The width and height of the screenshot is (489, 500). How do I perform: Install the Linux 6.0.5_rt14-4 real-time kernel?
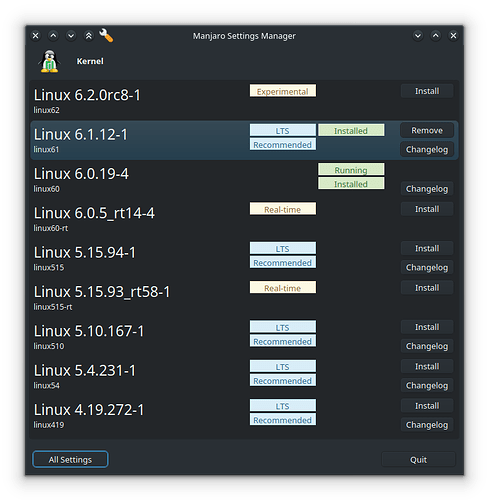point(427,209)
